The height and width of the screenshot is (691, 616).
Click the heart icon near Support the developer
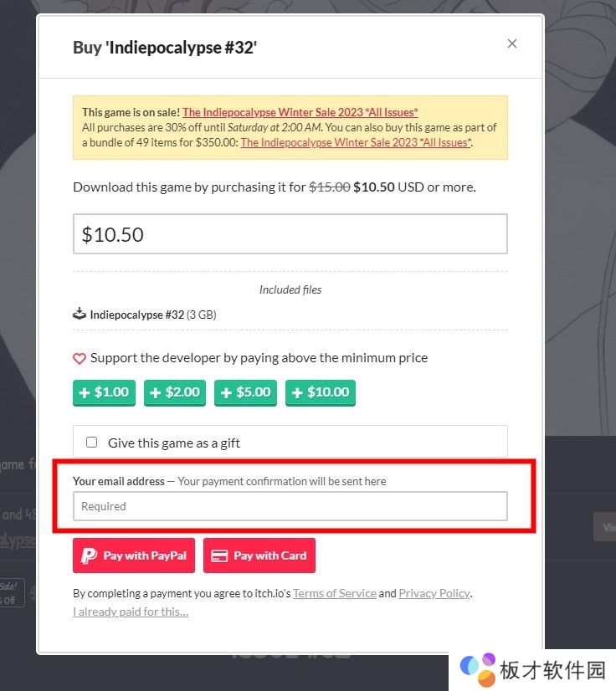80,358
